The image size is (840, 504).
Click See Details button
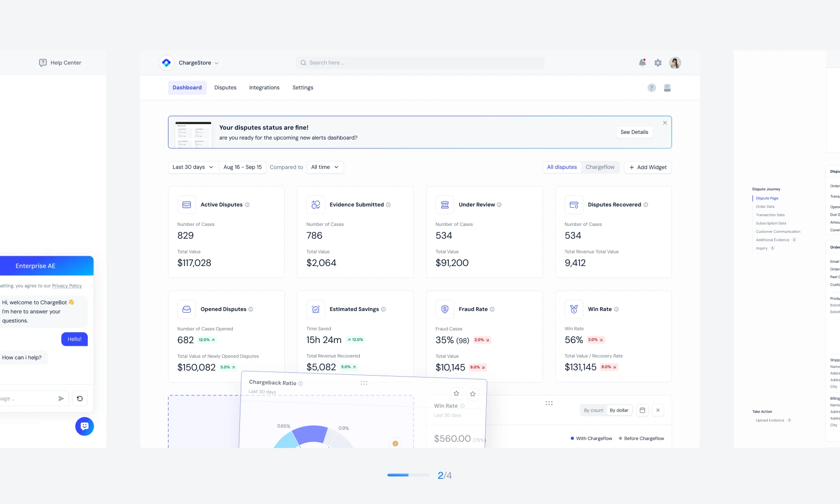coord(634,132)
